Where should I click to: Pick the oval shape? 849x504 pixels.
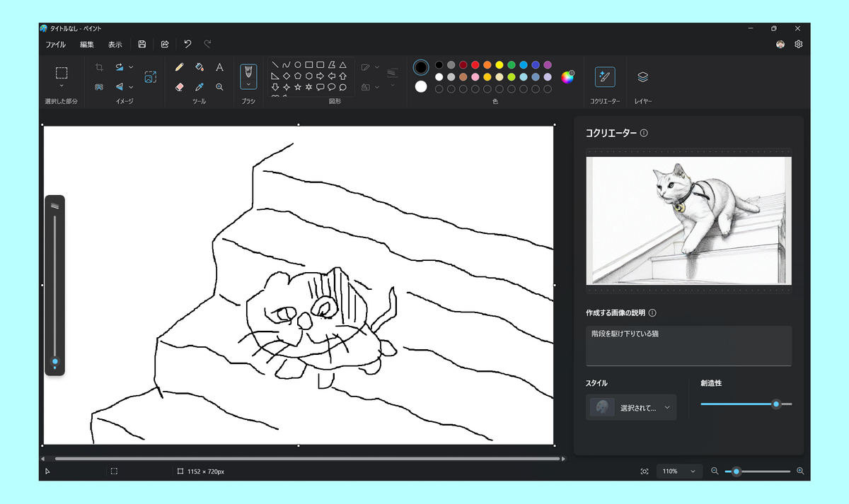[x=298, y=64]
